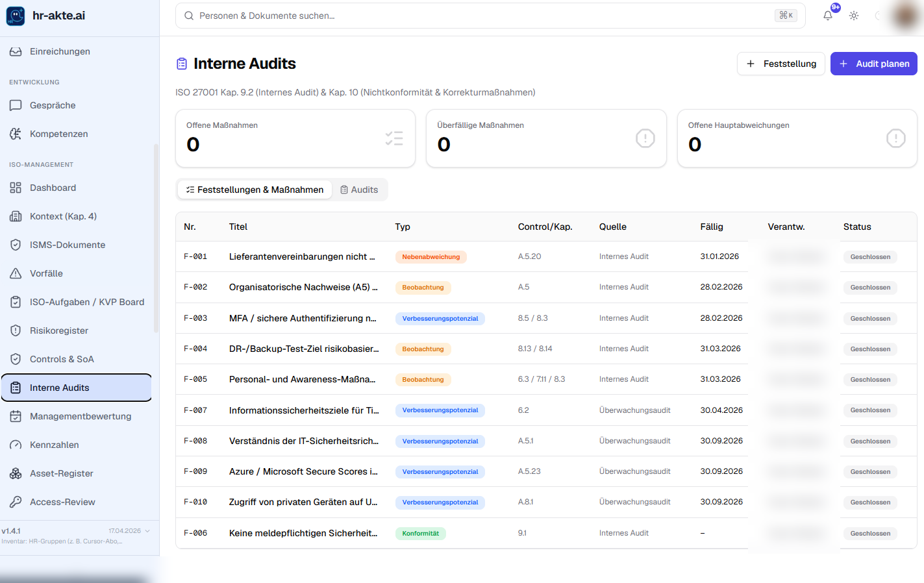
Task: Switch to the Audits tab
Action: [359, 190]
